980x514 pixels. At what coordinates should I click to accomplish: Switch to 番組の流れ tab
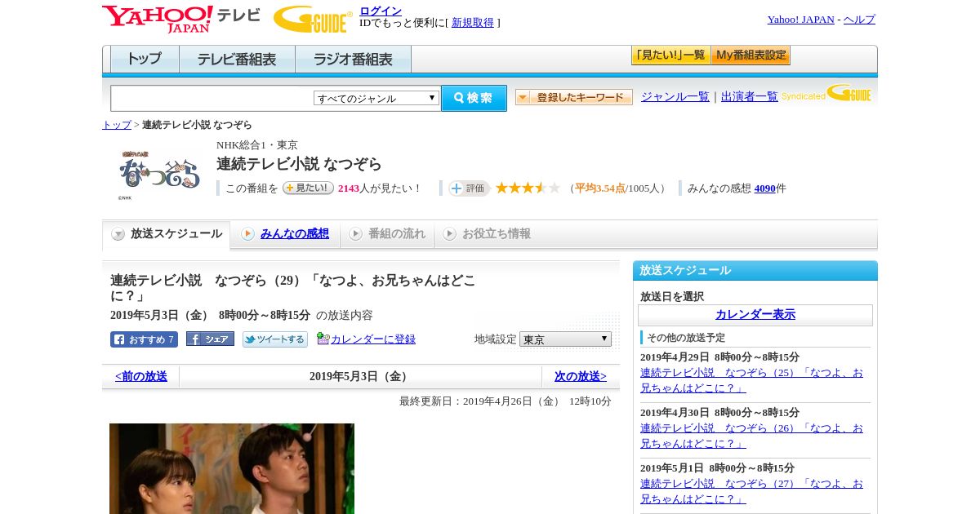[387, 234]
